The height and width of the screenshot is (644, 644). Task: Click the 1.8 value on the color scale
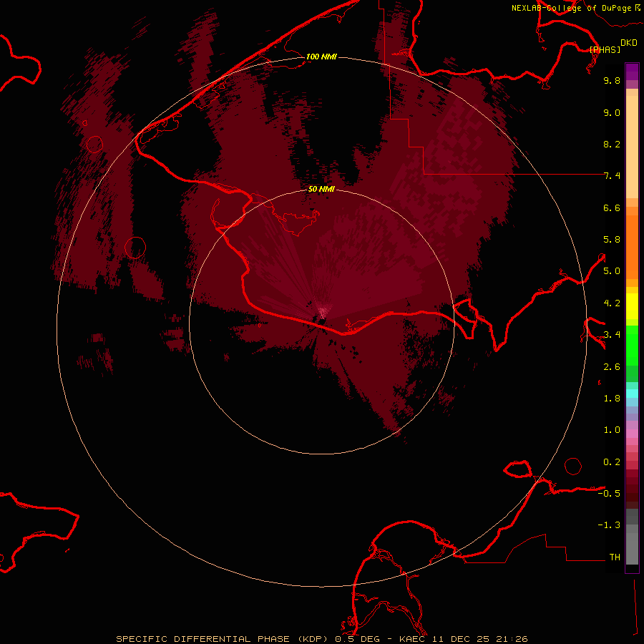(x=612, y=399)
